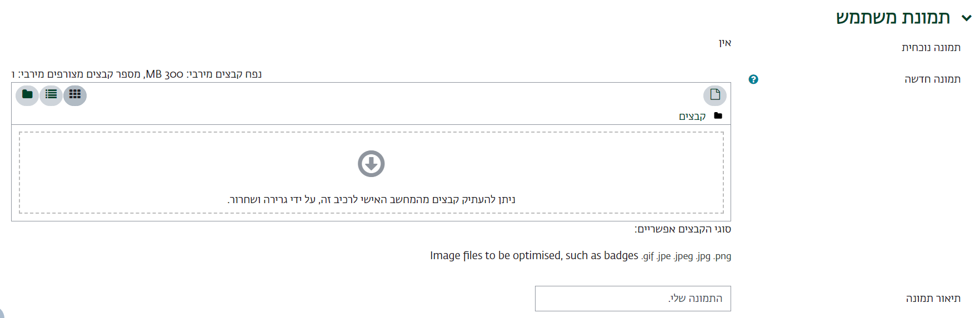Switch file manager to list details view
The width and height of the screenshot is (980, 318).
click(51, 95)
